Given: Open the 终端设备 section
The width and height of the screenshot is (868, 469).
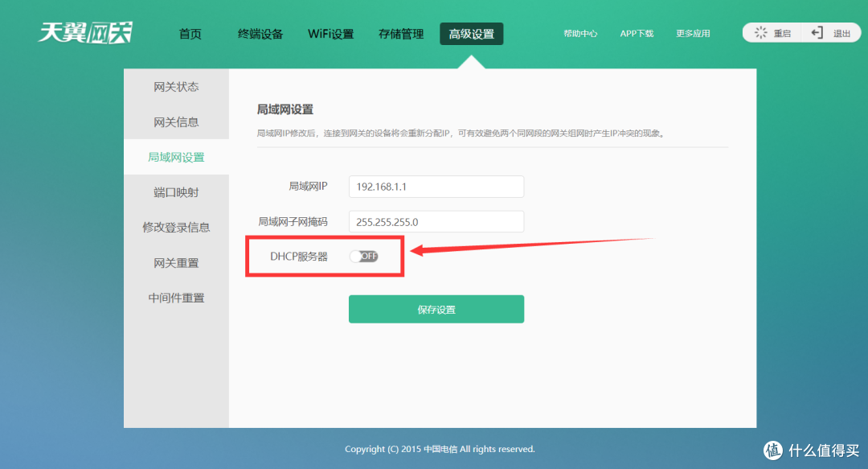Looking at the screenshot, I should [x=260, y=34].
